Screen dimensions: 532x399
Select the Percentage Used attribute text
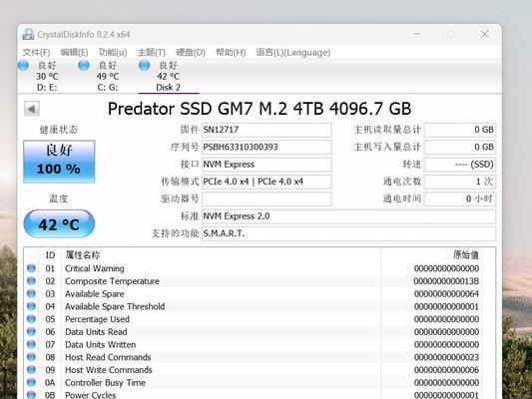point(97,319)
